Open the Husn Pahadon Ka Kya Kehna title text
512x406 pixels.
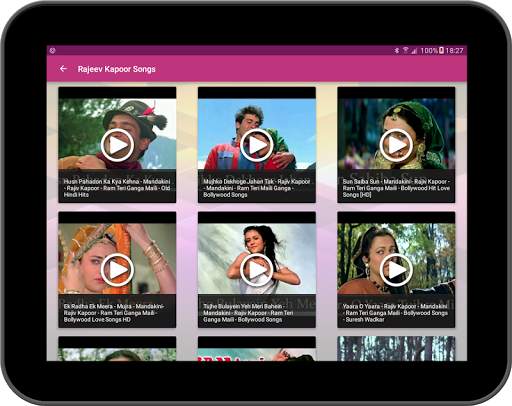click(117, 188)
